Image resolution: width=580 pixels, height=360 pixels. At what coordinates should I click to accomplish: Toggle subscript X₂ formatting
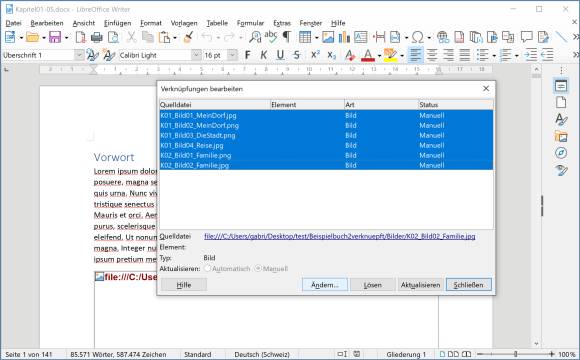(331, 55)
